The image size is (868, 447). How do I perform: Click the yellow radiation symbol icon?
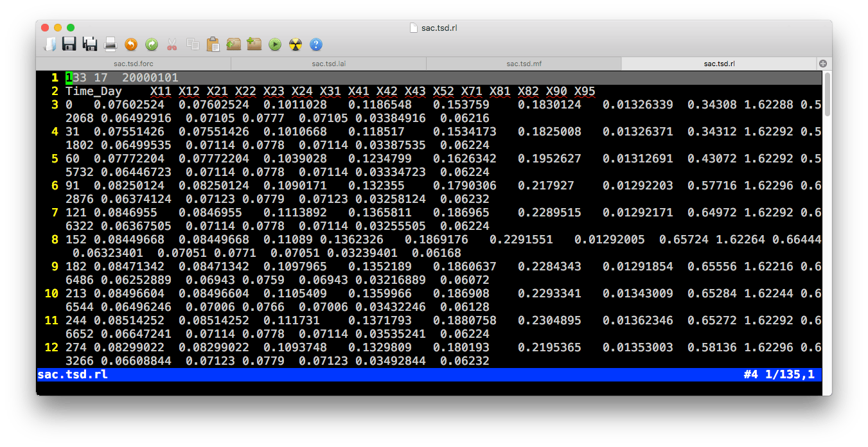296,44
